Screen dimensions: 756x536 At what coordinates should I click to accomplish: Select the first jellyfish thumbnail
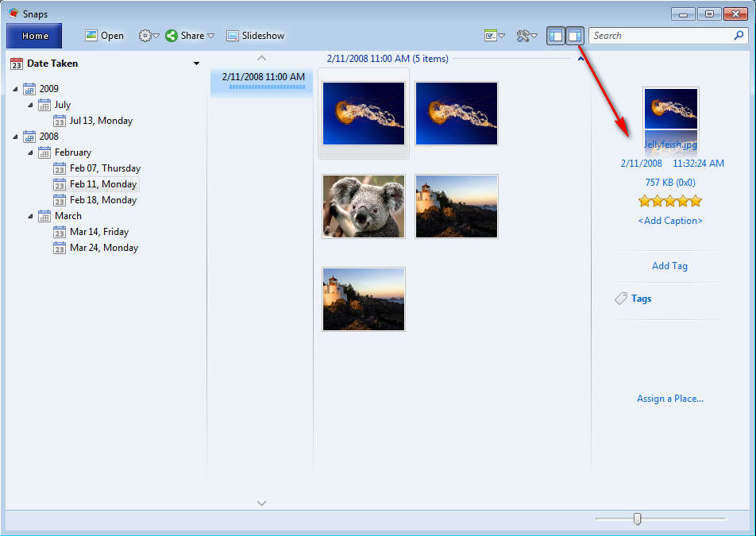pyautogui.click(x=364, y=114)
